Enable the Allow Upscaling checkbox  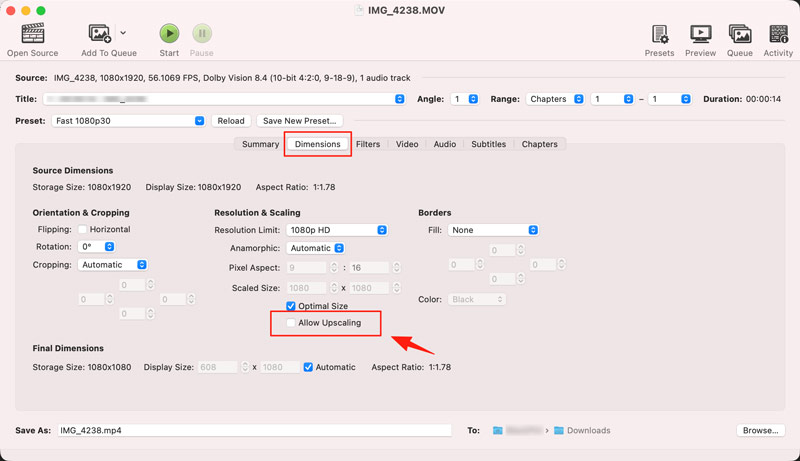coord(291,323)
